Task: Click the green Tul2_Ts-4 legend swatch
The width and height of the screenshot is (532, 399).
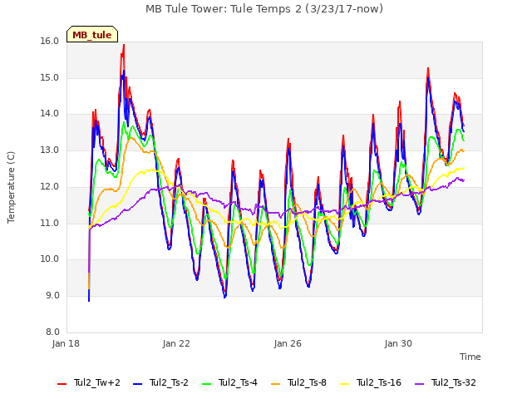Action: (x=206, y=384)
